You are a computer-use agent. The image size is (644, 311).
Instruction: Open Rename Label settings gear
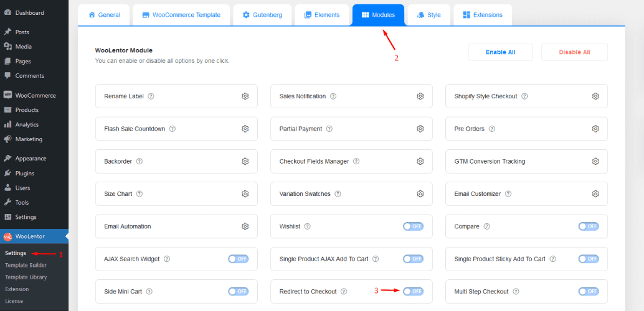tap(245, 96)
